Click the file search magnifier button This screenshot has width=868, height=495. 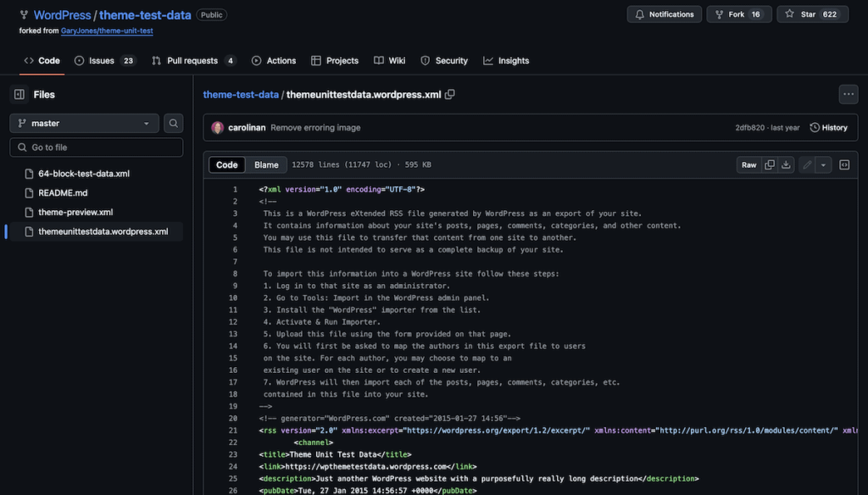[173, 124]
